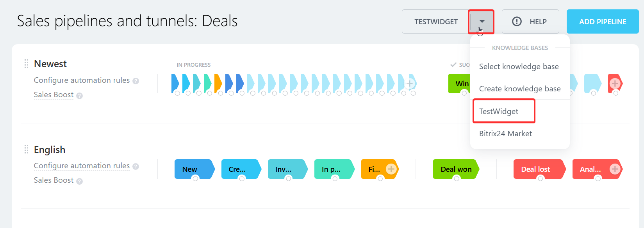Click the exclamation icon inside the HELP button
The height and width of the screenshot is (228, 644).
point(517,21)
